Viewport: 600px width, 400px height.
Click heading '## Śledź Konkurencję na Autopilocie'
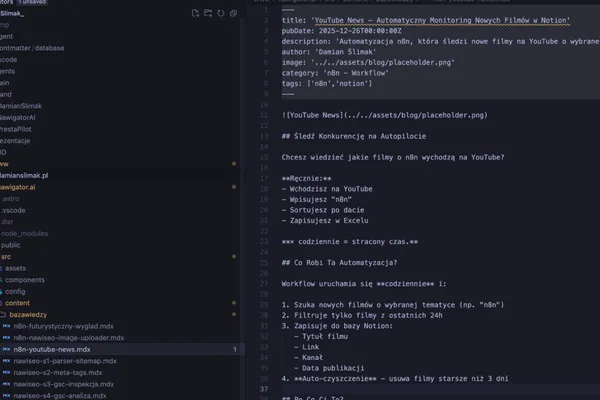pyautogui.click(x=354, y=136)
